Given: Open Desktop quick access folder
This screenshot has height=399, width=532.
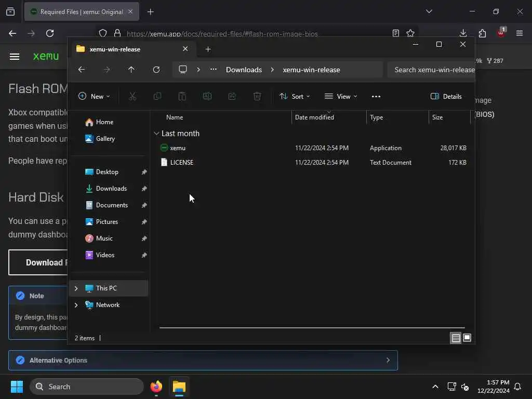Looking at the screenshot, I should click(x=109, y=172).
